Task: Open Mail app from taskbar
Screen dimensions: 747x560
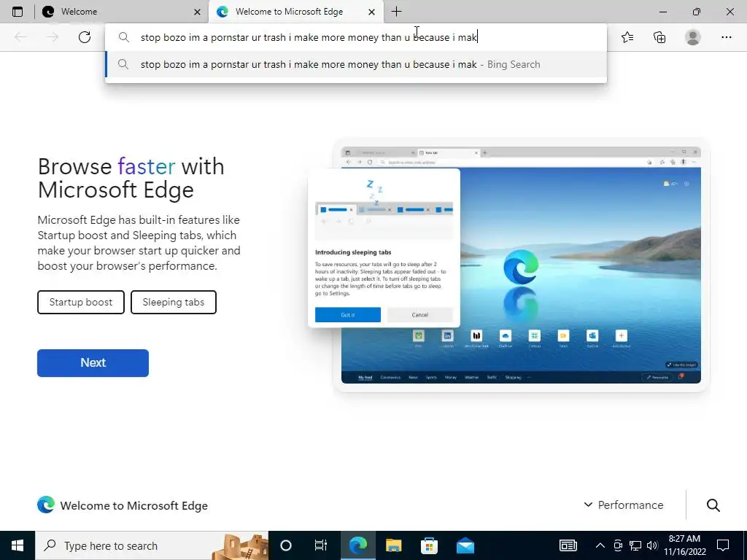Action: click(465, 545)
